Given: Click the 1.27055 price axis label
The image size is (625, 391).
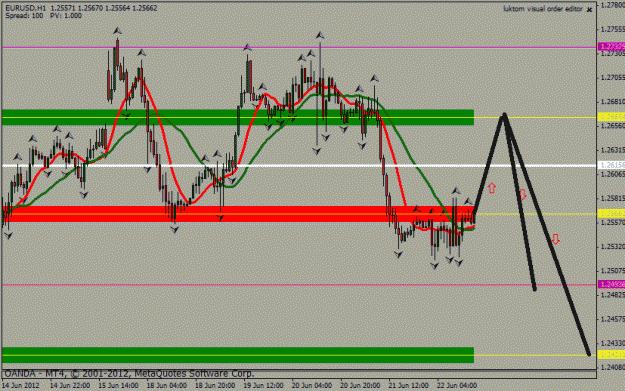Looking at the screenshot, I should click(x=613, y=78).
